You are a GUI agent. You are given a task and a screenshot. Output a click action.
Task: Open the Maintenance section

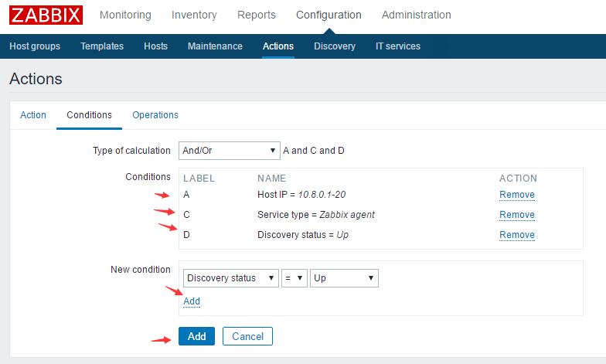tap(215, 46)
